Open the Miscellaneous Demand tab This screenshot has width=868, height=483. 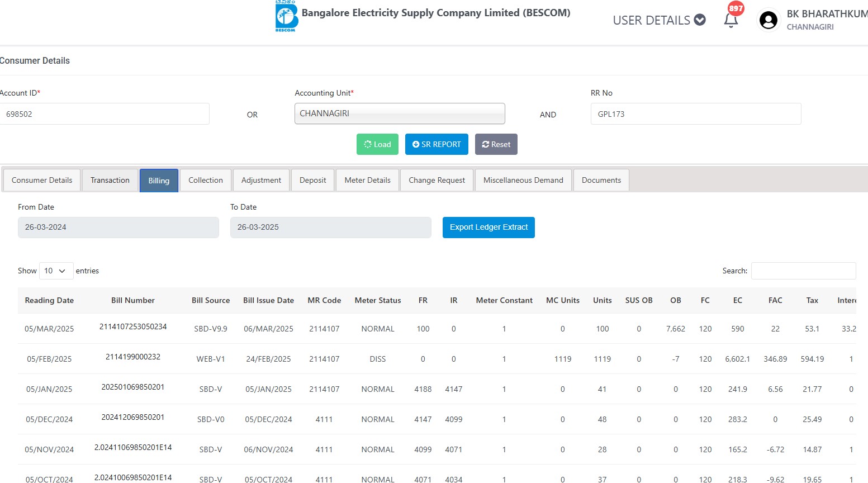click(x=523, y=180)
